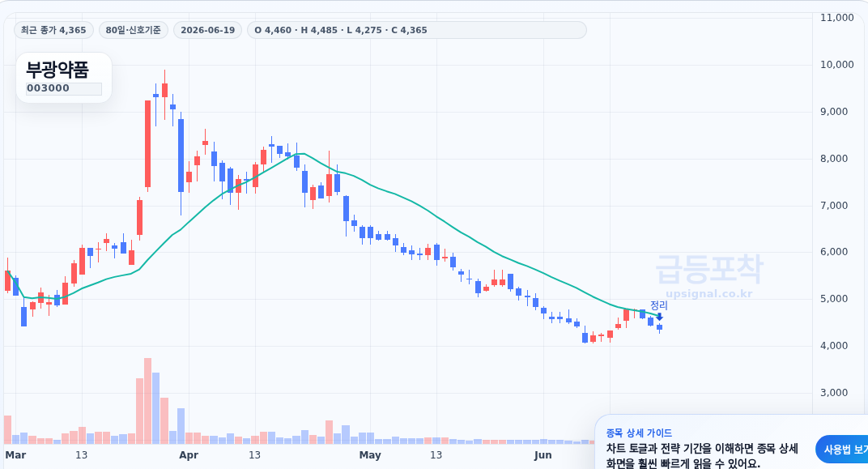This screenshot has width=868, height=469.
Task: Click the 003000 stock code field
Action: (64, 88)
